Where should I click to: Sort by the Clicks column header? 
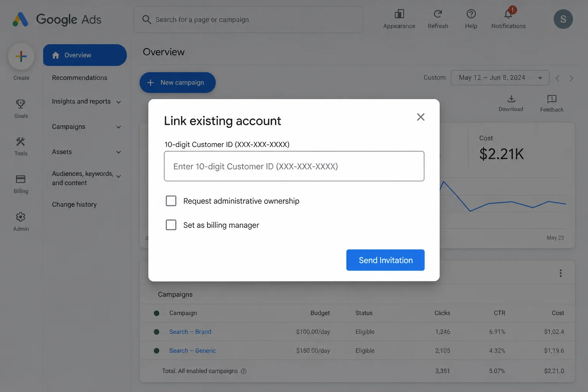pos(442,313)
